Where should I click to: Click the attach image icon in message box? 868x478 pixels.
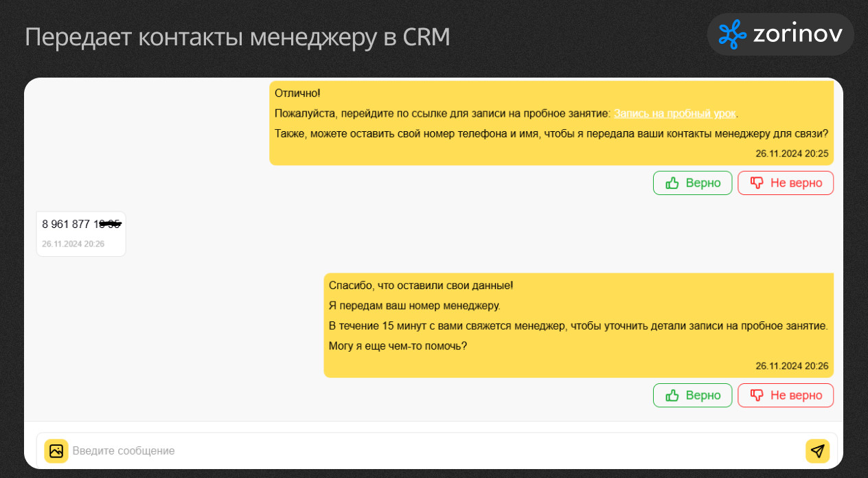(x=56, y=451)
